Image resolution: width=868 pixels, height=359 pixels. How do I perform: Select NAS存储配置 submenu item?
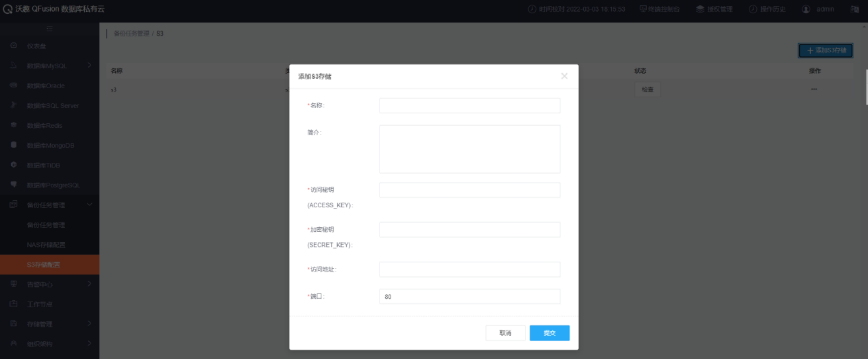click(x=50, y=245)
